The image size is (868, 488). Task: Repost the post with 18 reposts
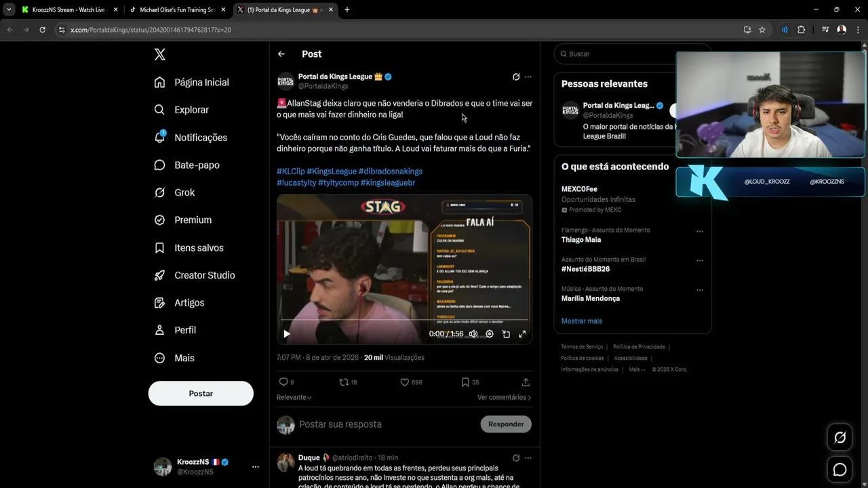point(348,382)
